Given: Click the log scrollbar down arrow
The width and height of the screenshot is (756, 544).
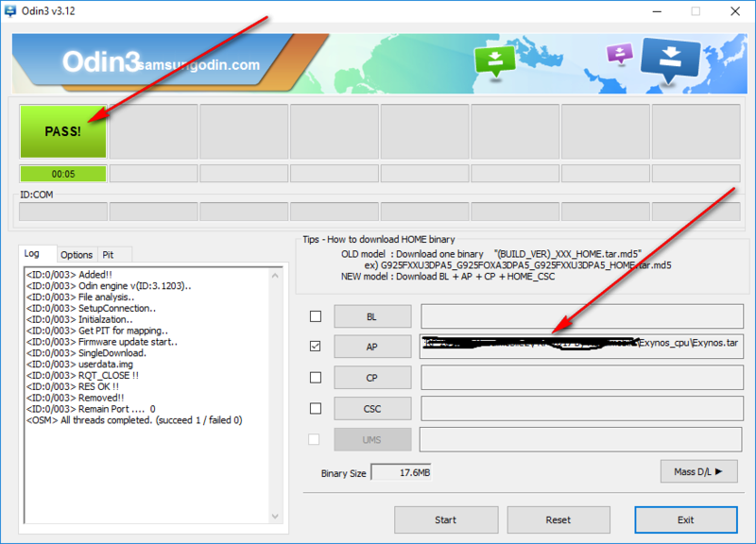Looking at the screenshot, I should (275, 516).
